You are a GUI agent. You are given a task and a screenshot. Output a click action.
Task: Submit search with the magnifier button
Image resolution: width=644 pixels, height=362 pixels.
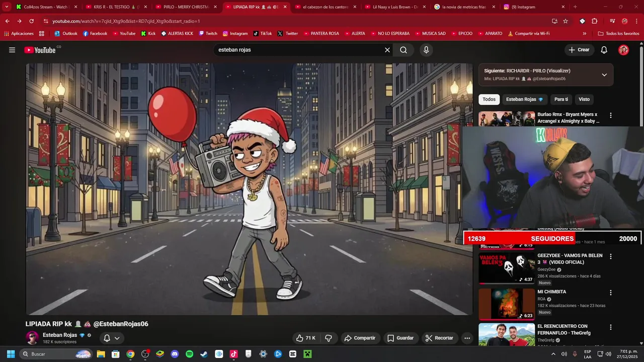pyautogui.click(x=404, y=50)
